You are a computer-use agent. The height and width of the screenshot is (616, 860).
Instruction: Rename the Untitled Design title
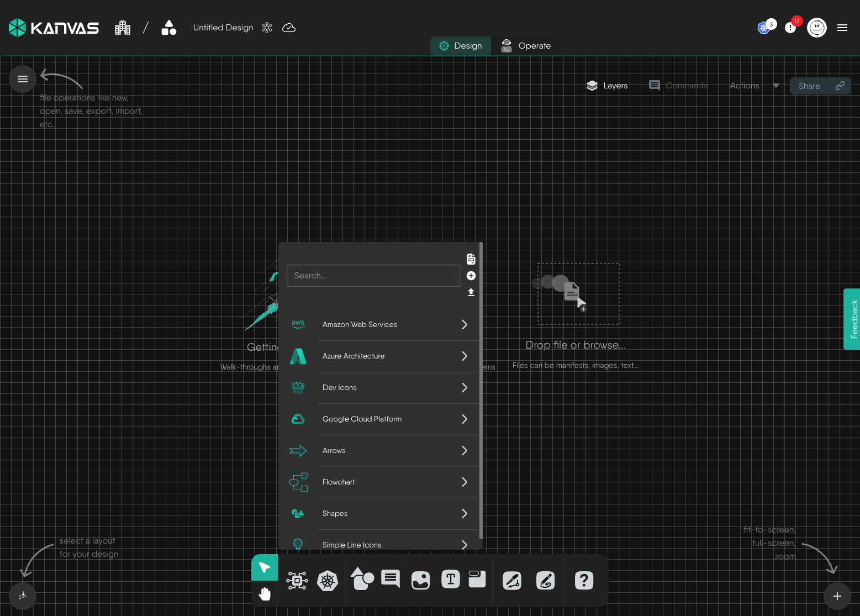(223, 28)
